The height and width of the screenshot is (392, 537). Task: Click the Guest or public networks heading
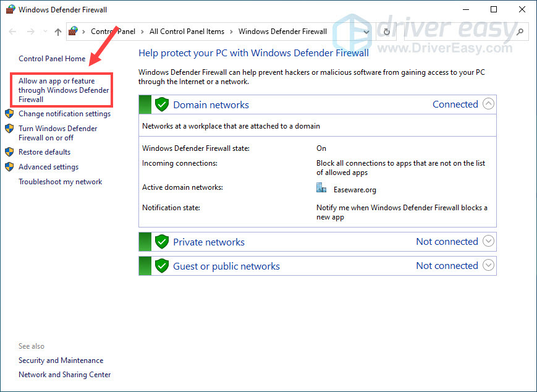coord(226,266)
